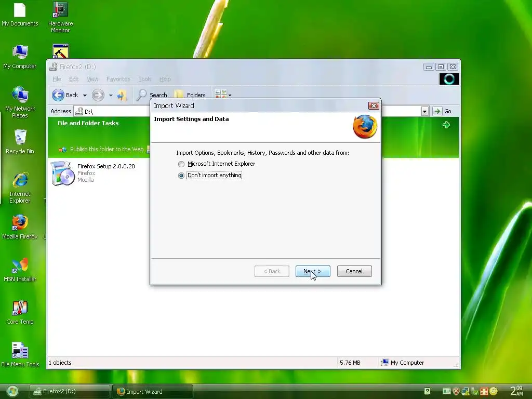Click Publish this folder to the Web
This screenshot has width=532, height=399.
[107, 149]
